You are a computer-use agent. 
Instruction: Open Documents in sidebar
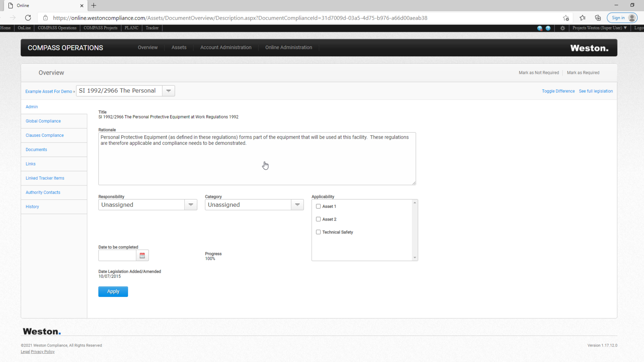pyautogui.click(x=36, y=150)
